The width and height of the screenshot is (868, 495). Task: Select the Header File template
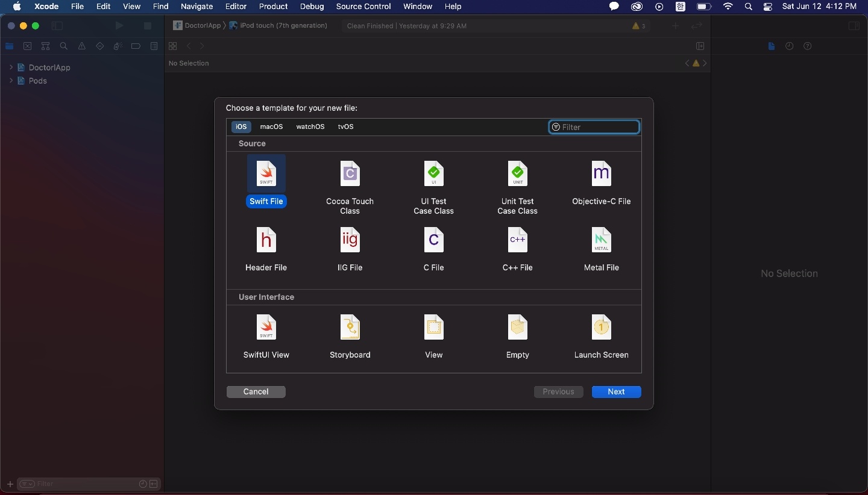click(266, 249)
